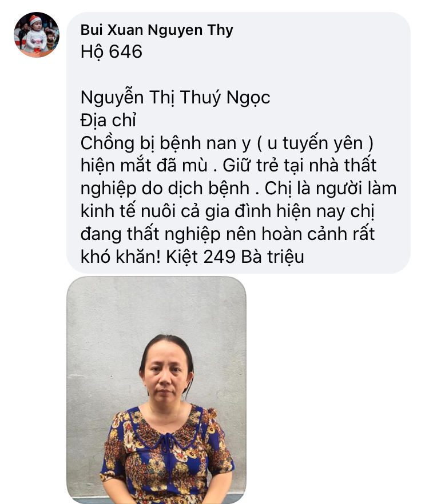Click the 'Kiệt 249 Bà triệu' address text
The image size is (429, 504).
(235, 257)
